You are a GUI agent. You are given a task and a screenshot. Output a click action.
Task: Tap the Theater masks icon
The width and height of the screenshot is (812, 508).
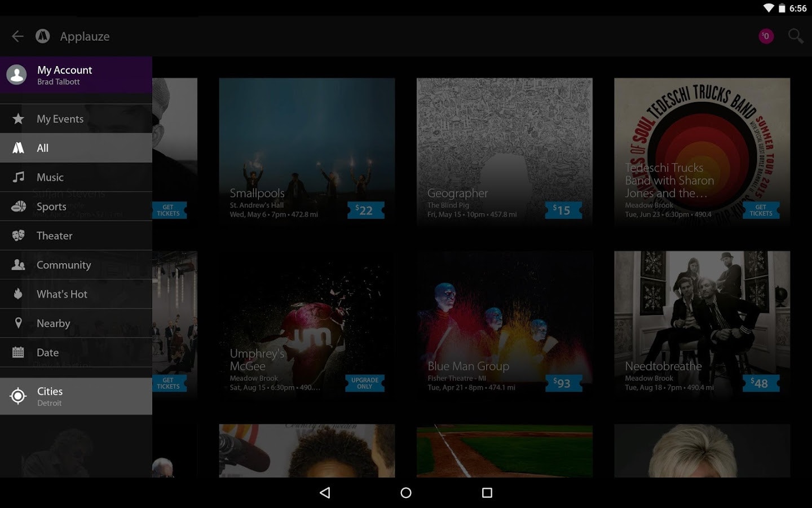[x=18, y=235]
